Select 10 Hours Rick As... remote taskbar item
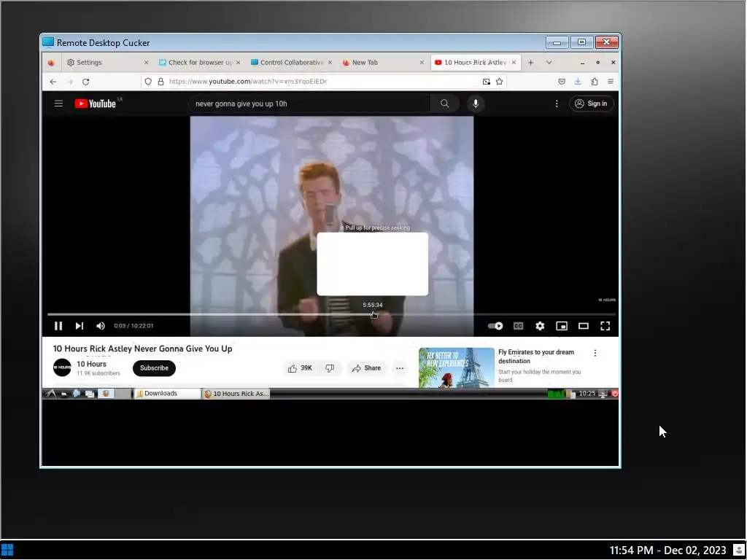The width and height of the screenshot is (747, 560). click(236, 393)
